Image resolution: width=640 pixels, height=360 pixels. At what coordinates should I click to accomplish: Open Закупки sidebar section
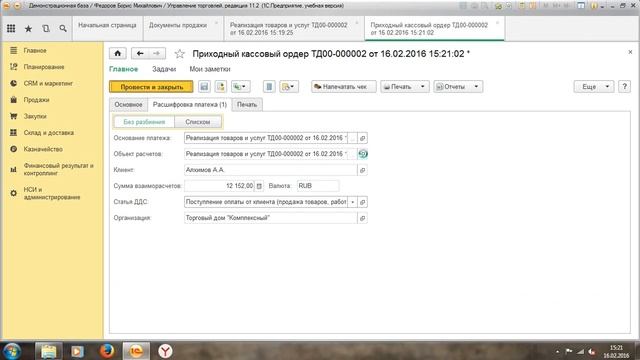click(x=35, y=116)
